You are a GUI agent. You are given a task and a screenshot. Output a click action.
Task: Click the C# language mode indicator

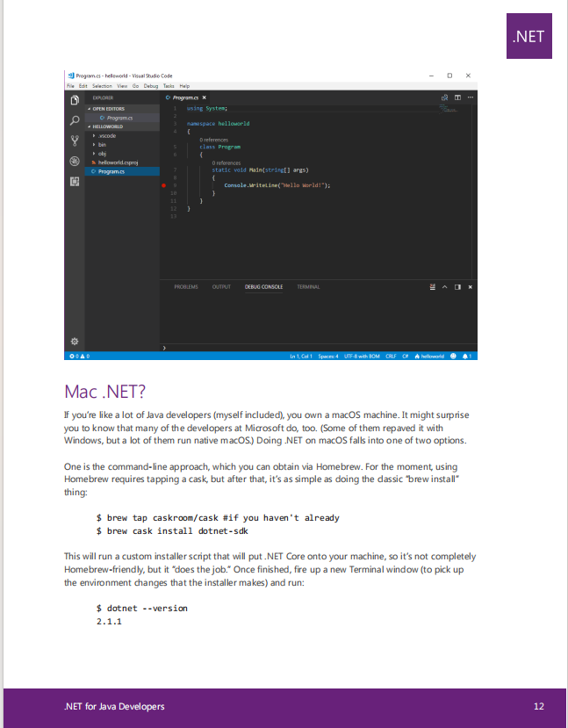click(x=405, y=357)
